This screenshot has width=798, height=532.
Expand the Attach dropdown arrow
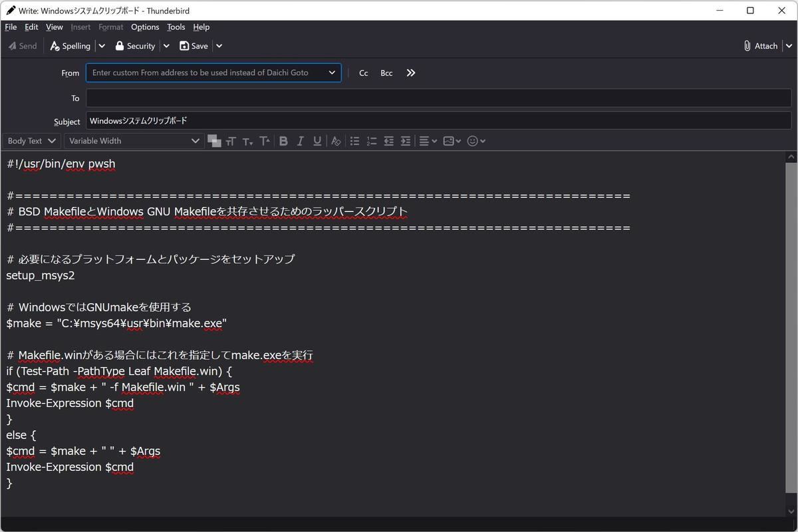point(789,46)
